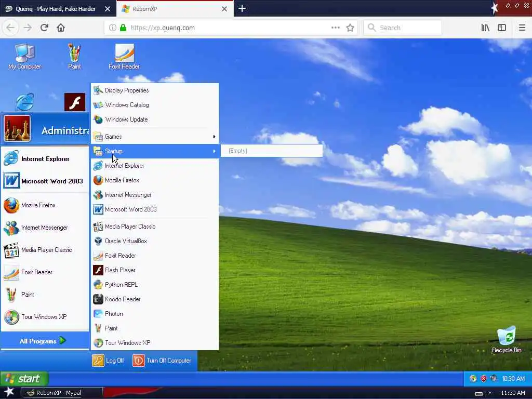Bookmark this page with star

pyautogui.click(x=350, y=28)
